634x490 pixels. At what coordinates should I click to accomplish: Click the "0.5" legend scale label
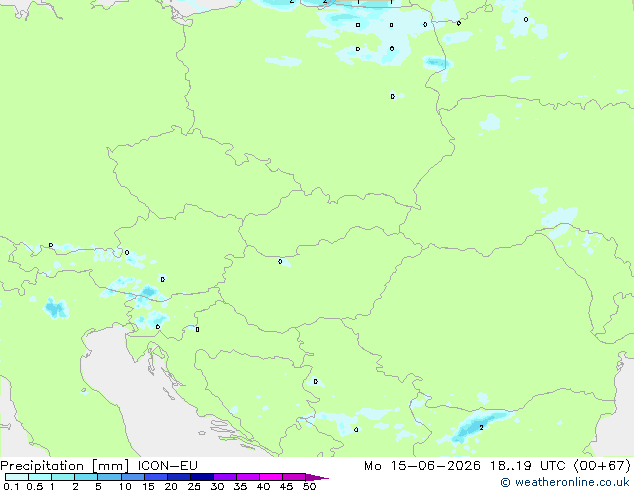[x=34, y=486]
